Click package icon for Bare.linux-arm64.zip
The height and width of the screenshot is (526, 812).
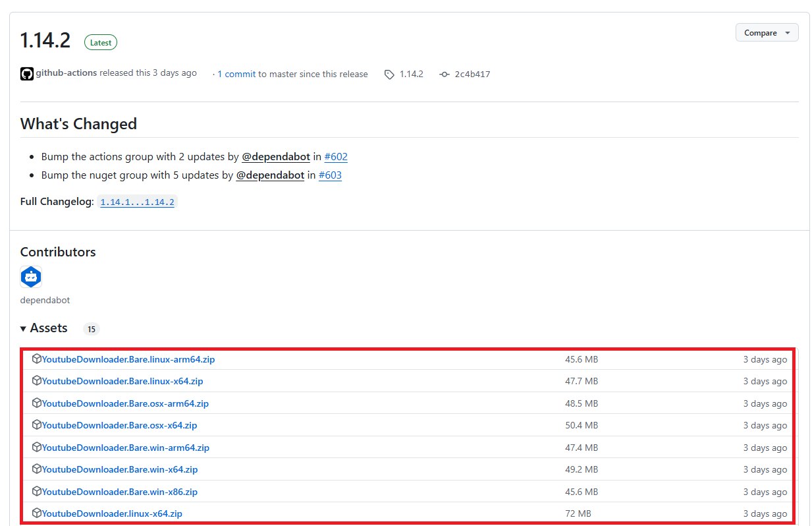click(x=37, y=359)
